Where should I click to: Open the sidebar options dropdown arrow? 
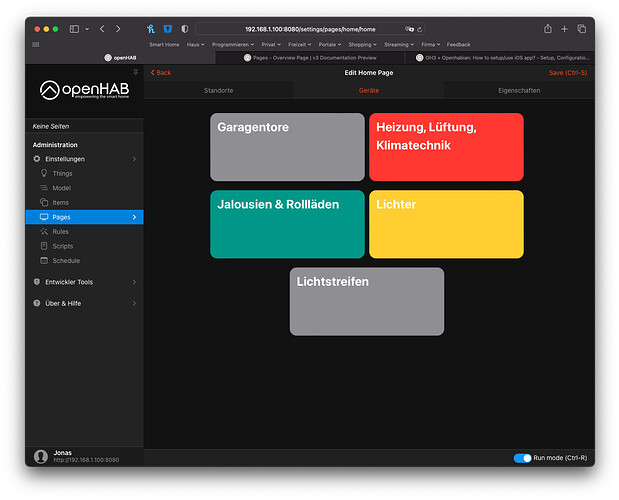pos(87,29)
